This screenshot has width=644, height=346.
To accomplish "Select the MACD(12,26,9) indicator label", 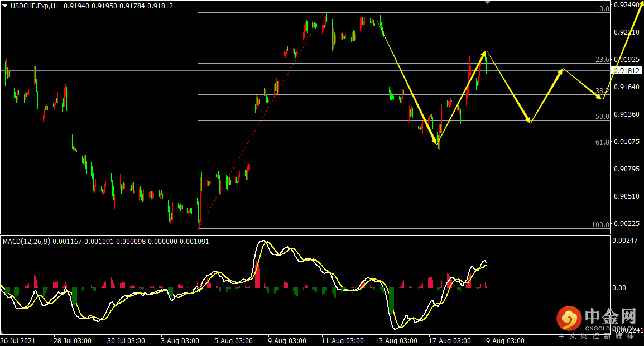I will (26, 242).
